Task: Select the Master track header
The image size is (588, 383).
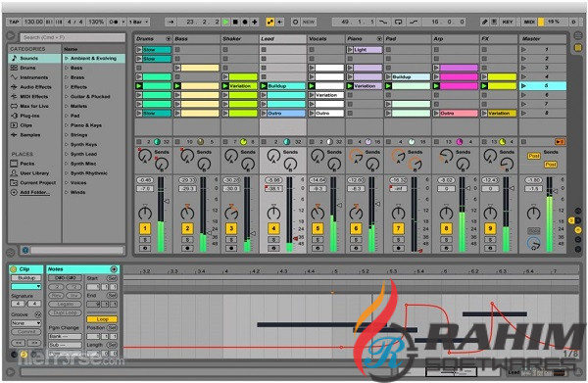Action: coord(542,39)
